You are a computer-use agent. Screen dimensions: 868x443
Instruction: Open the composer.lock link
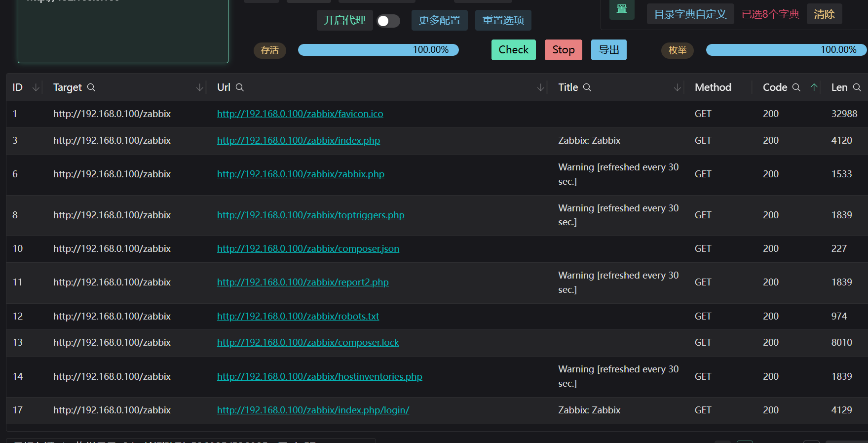tap(308, 343)
